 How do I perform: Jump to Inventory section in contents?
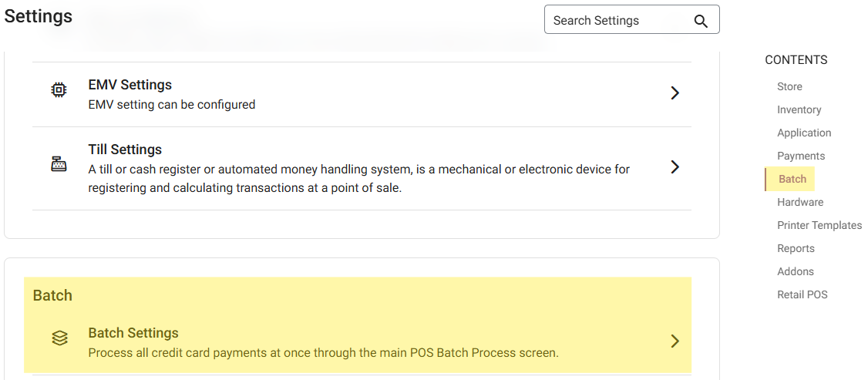tap(799, 109)
